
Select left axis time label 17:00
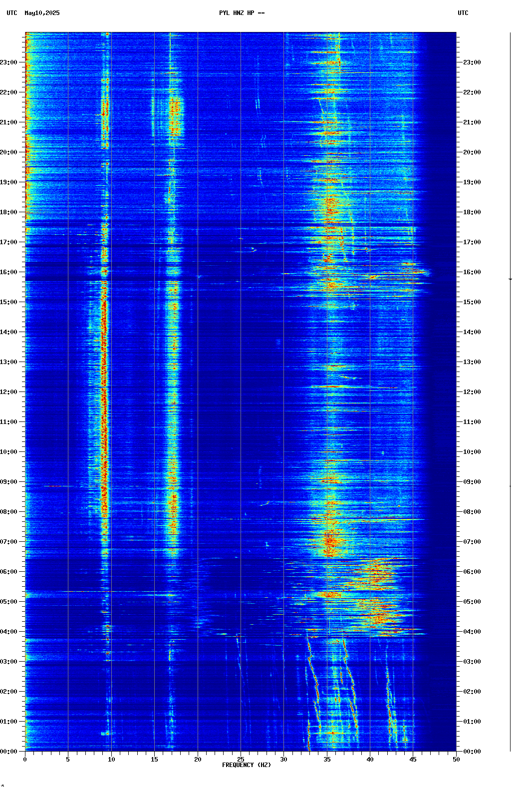tap(8, 242)
